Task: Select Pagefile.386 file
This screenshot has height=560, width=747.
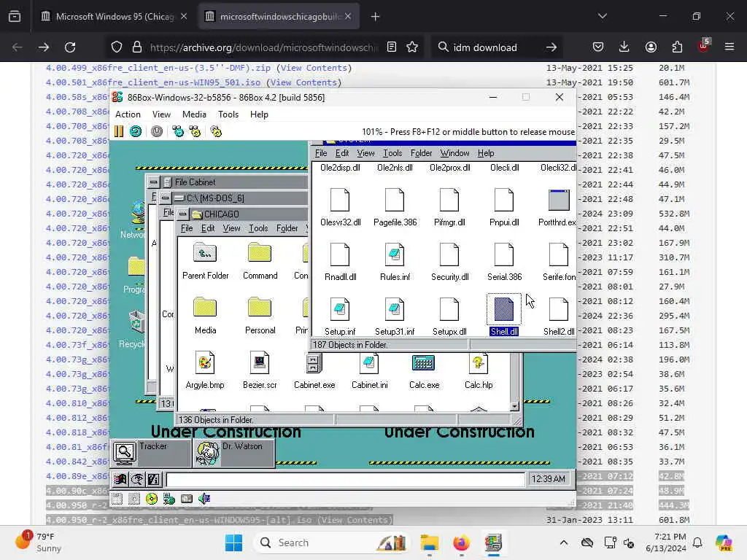Action: (x=395, y=200)
